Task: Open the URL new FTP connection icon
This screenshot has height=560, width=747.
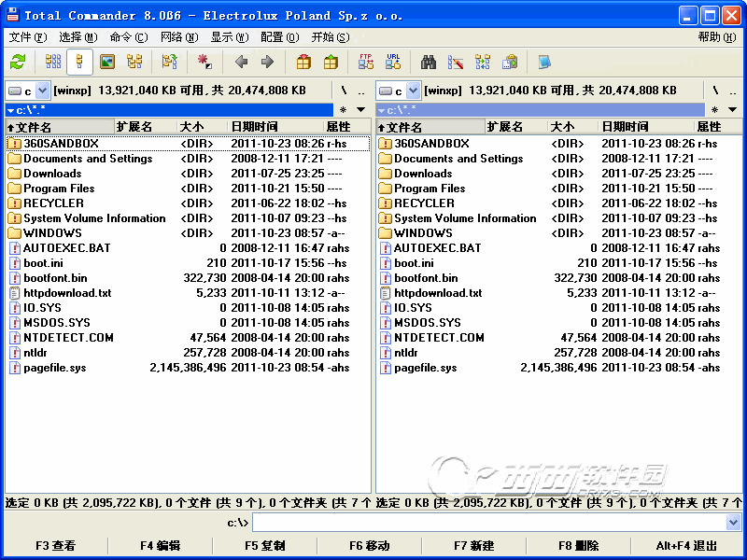Action: [x=393, y=62]
